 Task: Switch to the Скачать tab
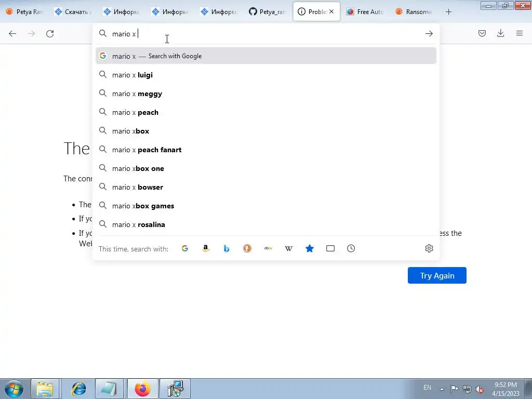click(73, 12)
